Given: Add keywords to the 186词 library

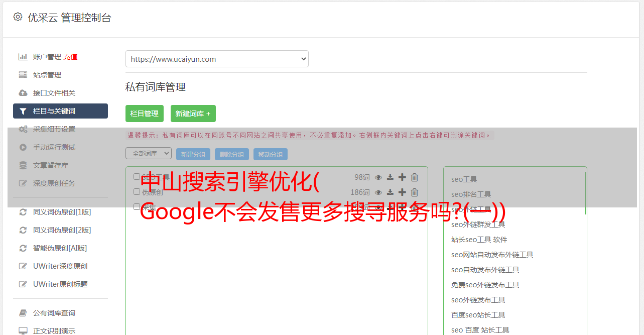Looking at the screenshot, I should (402, 192).
